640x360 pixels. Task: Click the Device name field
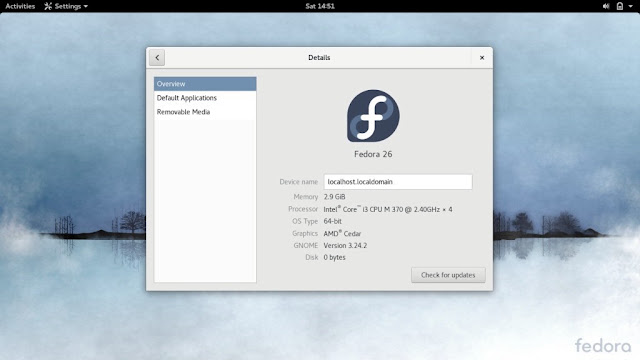(x=398, y=182)
